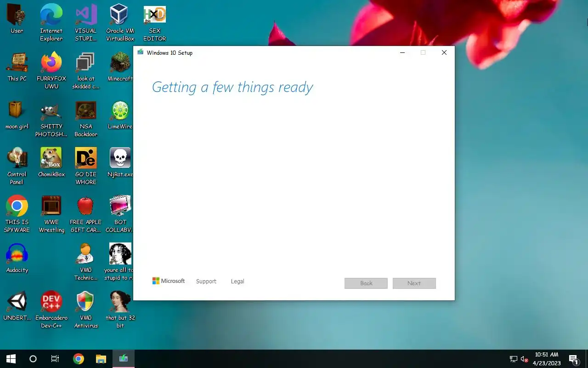Click the Support link in Setup
Image resolution: width=588 pixels, height=368 pixels.
(206, 282)
